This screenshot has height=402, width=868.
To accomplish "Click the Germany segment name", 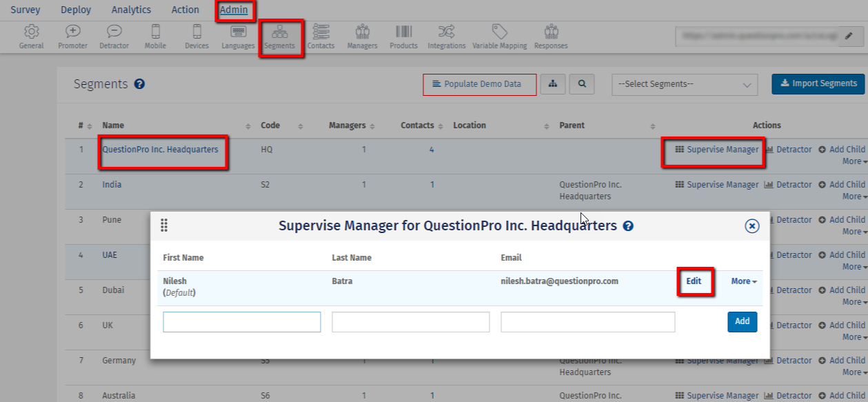I will 119,361.
